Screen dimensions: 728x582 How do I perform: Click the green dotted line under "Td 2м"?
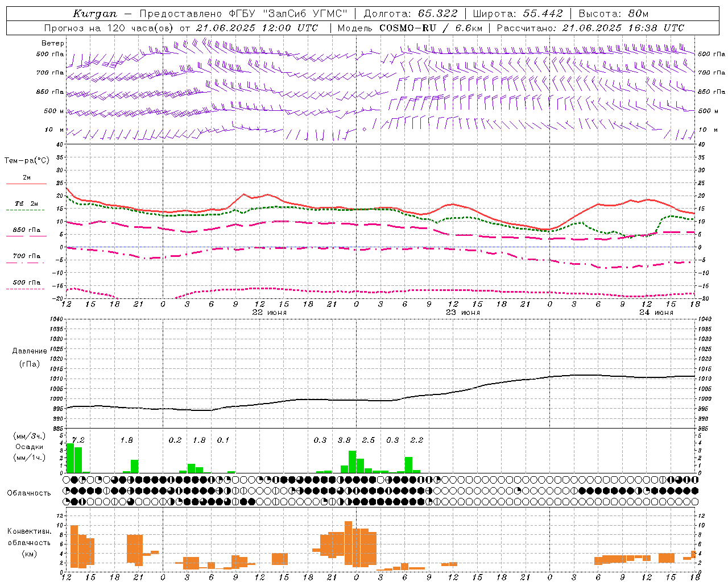click(x=26, y=210)
